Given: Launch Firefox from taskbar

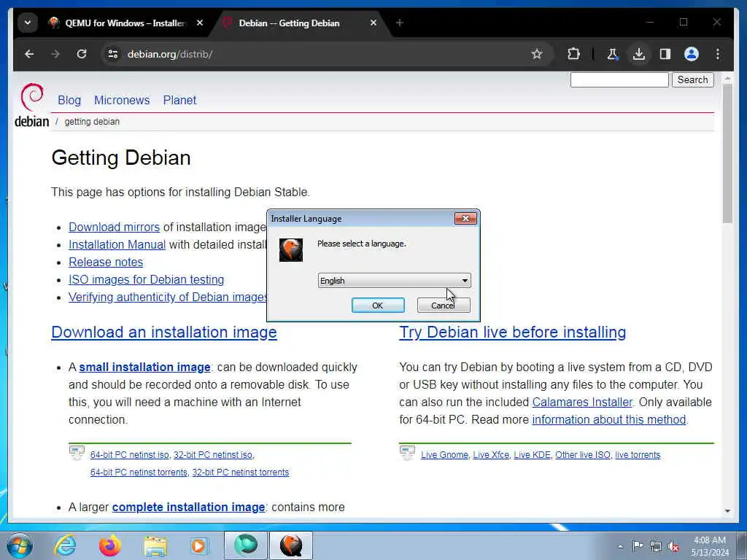Looking at the screenshot, I should [x=109, y=545].
